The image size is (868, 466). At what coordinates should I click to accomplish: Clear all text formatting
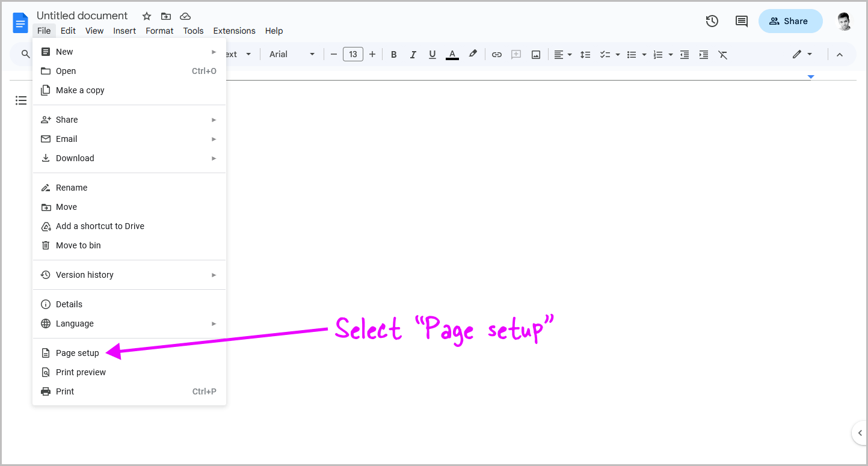click(x=722, y=54)
